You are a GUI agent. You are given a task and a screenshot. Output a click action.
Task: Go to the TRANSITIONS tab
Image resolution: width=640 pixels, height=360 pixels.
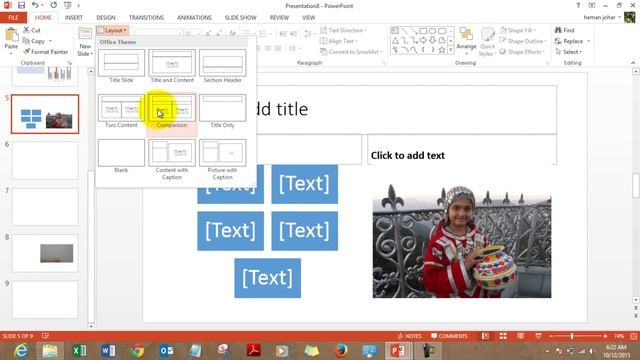pyautogui.click(x=146, y=18)
